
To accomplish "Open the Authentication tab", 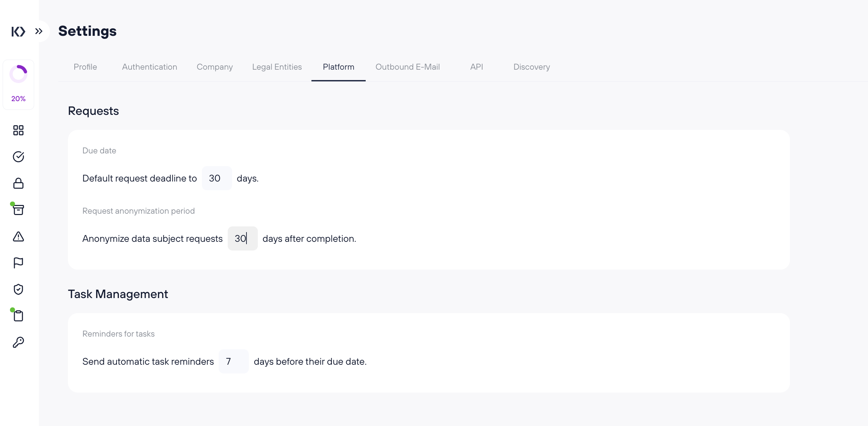I will coord(149,67).
